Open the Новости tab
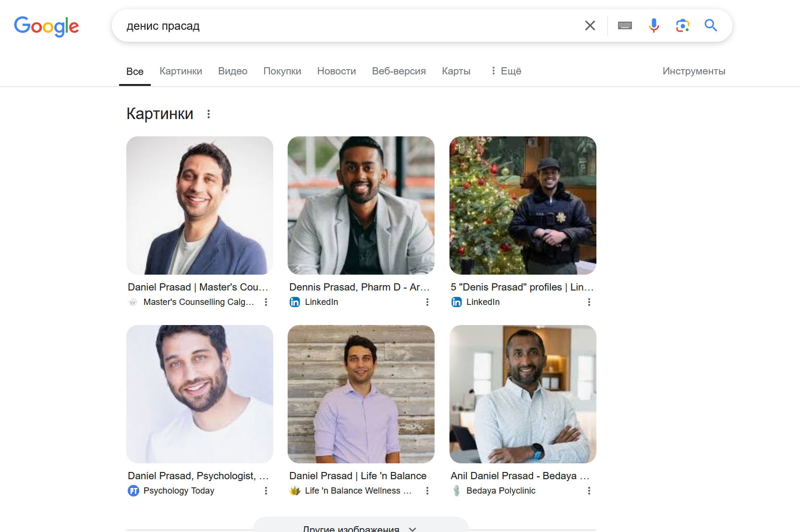 (337, 71)
